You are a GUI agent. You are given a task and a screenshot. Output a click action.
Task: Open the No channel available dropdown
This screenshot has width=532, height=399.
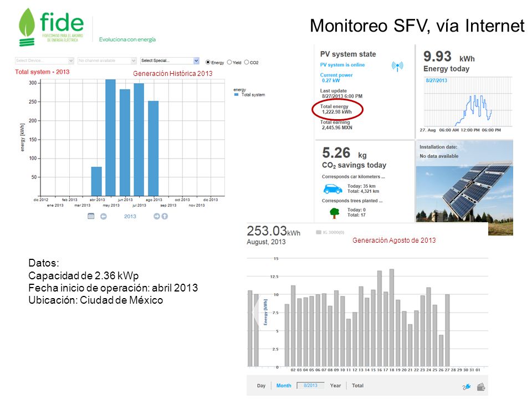point(107,60)
